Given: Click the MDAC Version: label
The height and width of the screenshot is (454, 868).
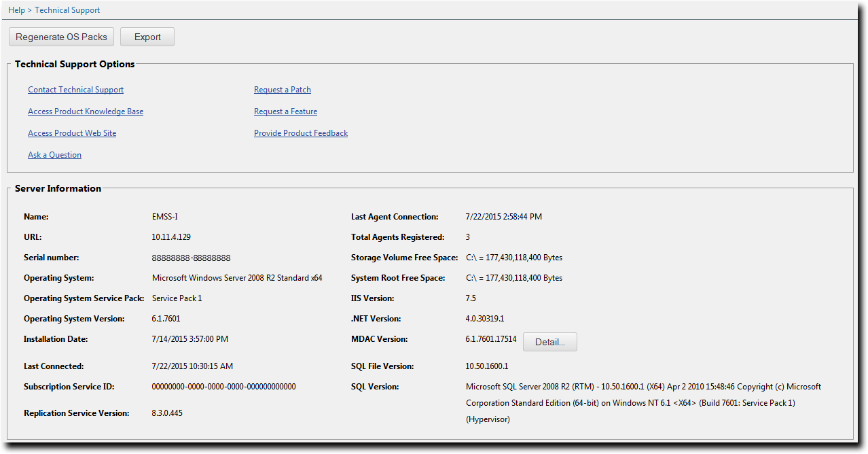Looking at the screenshot, I should click(380, 339).
